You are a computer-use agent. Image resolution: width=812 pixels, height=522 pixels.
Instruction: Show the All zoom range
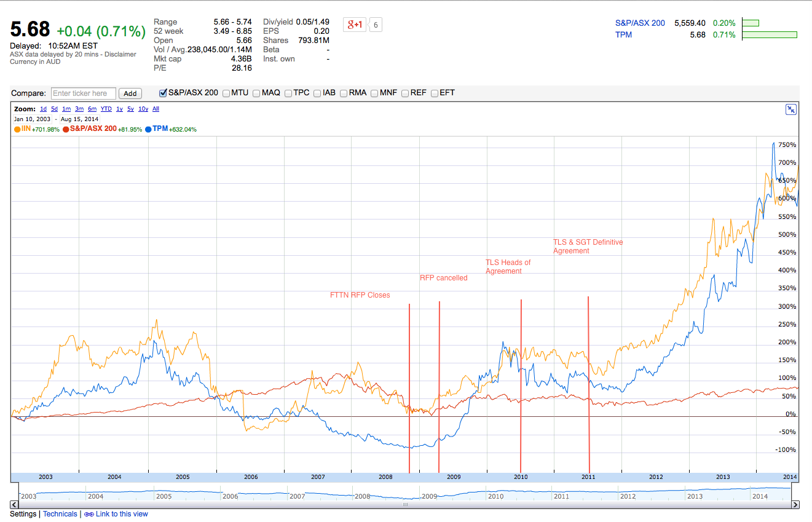click(x=156, y=109)
